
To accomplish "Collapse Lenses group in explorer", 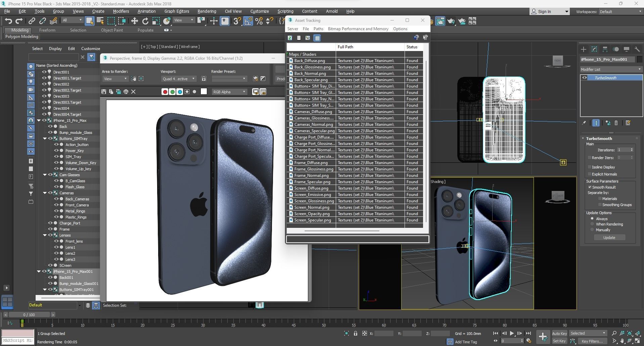I will [45, 235].
